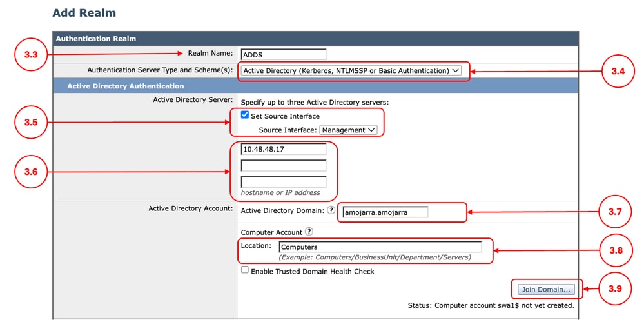
Task: Open the Authentication Server Type and Scheme dropdown
Action: click(x=351, y=71)
